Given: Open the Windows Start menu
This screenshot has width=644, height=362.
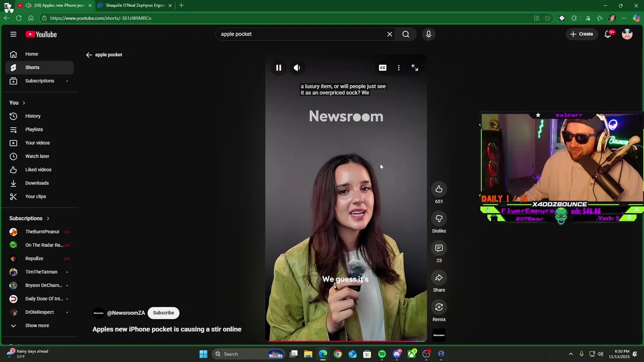Looking at the screenshot, I should click(x=203, y=354).
